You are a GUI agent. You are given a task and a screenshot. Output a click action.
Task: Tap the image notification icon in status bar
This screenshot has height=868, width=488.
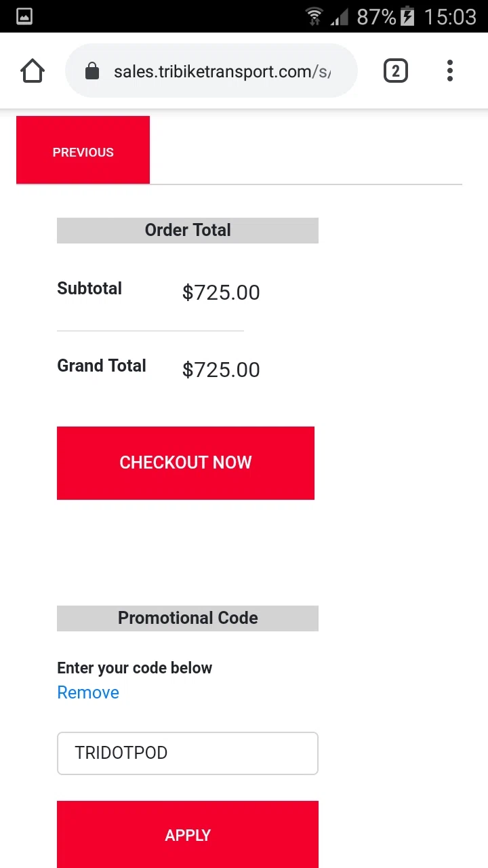(x=24, y=16)
